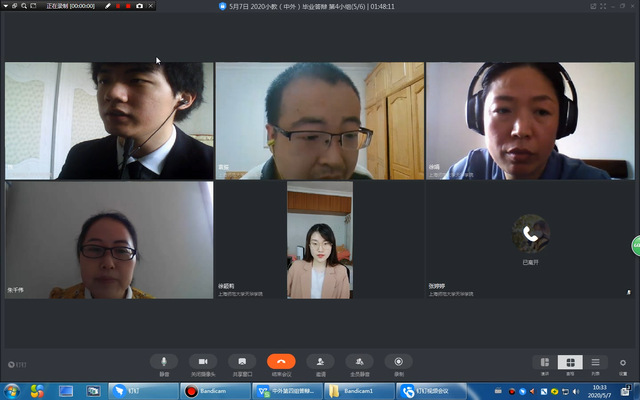
Task: Click the Bandicam camera screenshot icon
Action: tap(139, 6)
